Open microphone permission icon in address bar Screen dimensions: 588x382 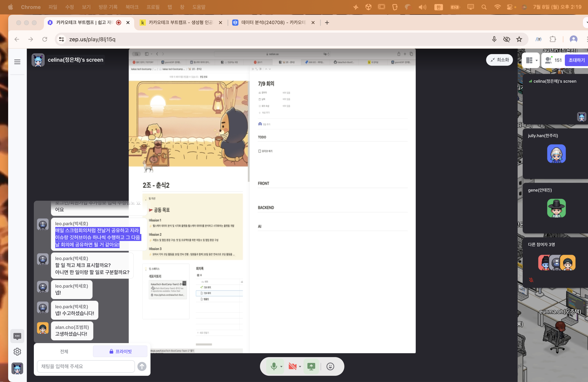[x=494, y=39]
